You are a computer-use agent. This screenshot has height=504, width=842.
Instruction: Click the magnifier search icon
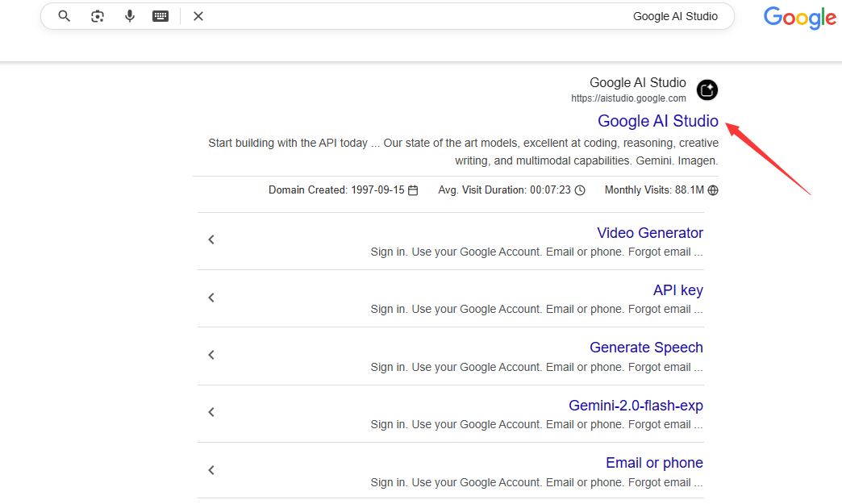click(64, 16)
